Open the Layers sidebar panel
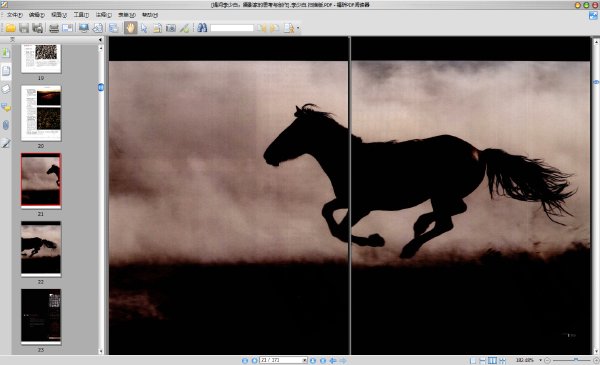 coord(6,89)
